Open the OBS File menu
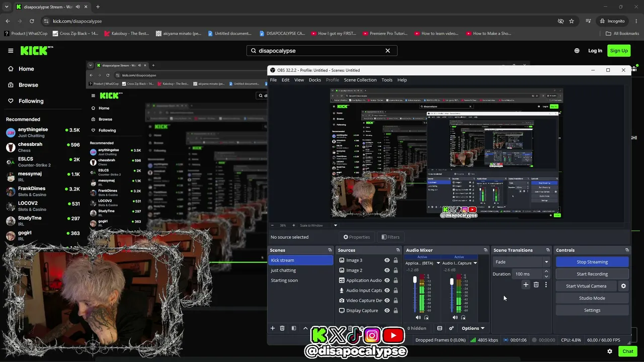Screen dimensions: 644x362 point(273,80)
